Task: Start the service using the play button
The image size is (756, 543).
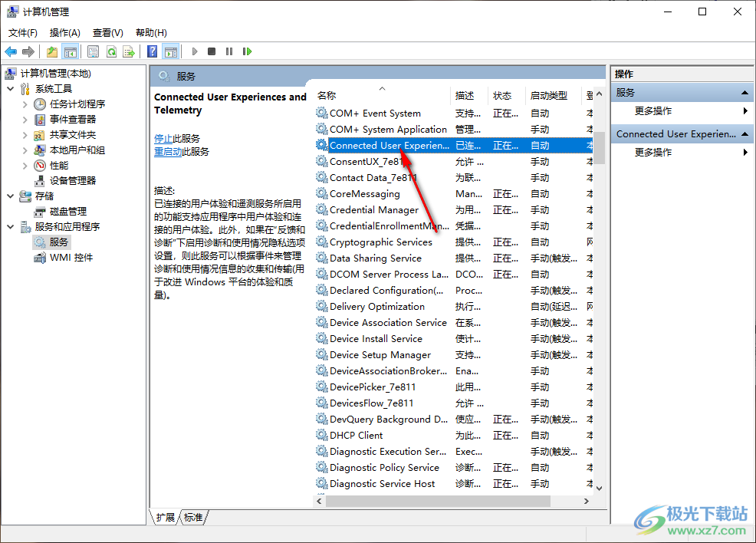Action: 195,51
